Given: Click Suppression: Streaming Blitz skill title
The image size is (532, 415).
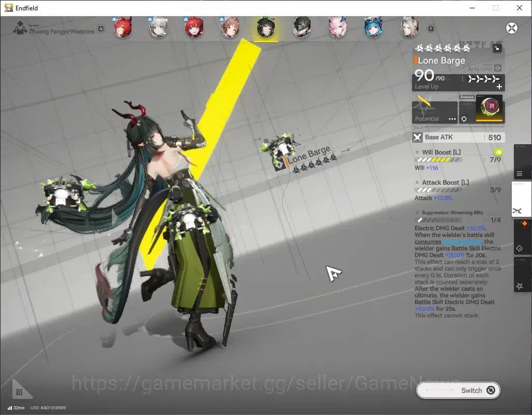Looking at the screenshot, I should tap(452, 212).
